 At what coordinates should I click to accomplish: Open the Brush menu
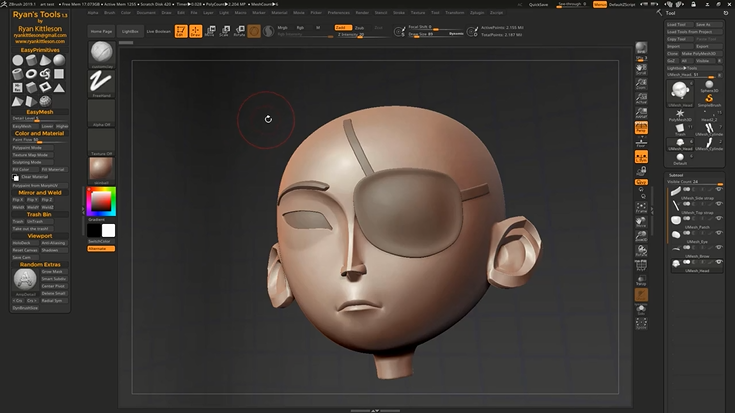(x=110, y=13)
